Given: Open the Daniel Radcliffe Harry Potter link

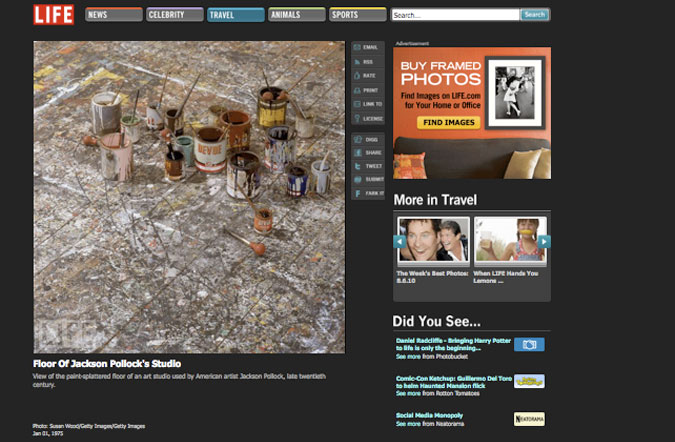Looking at the screenshot, I should pos(453,344).
